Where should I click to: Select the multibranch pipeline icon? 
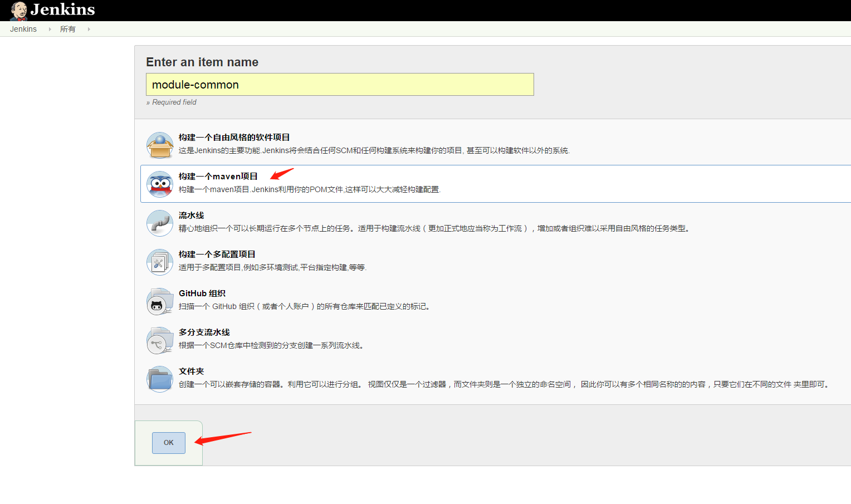click(160, 340)
